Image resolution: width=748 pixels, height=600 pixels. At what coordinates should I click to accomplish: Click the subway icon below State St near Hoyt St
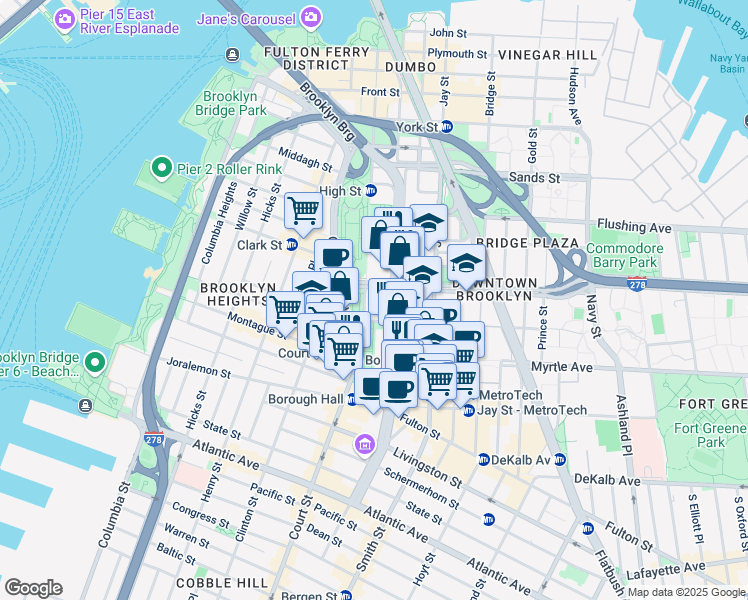click(x=488, y=519)
